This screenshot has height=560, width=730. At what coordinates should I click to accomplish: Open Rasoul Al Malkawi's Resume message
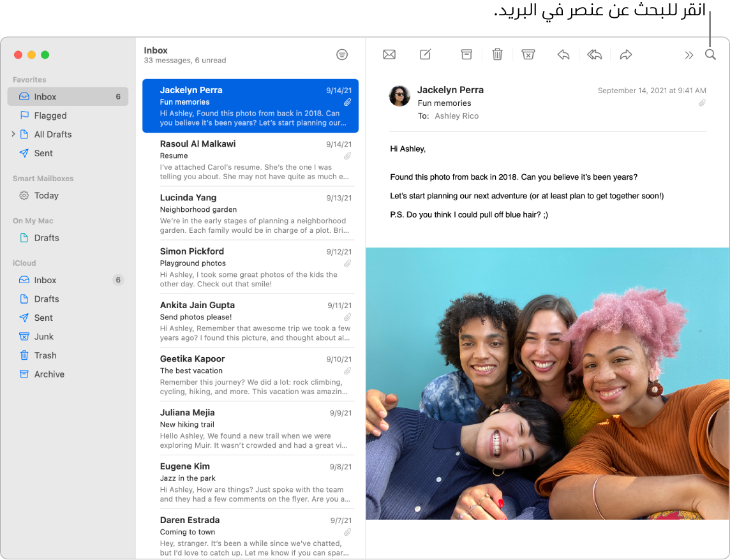(251, 159)
